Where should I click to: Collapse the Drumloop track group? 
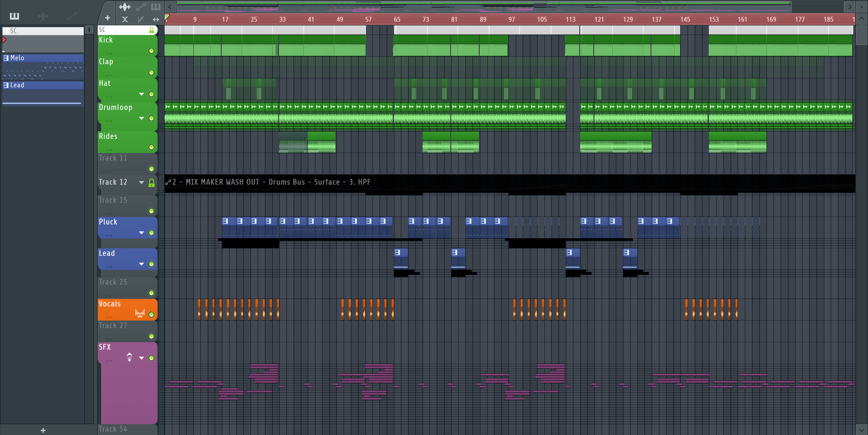(142, 118)
